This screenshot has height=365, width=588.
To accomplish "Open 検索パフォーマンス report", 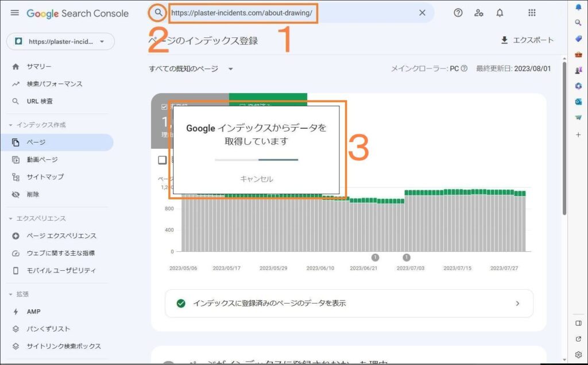I will pos(55,84).
